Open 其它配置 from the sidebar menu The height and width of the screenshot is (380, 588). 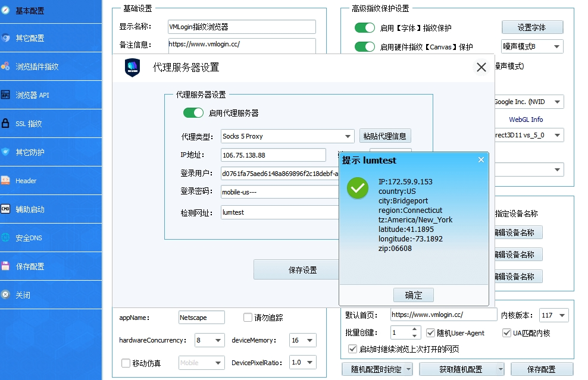pos(30,38)
